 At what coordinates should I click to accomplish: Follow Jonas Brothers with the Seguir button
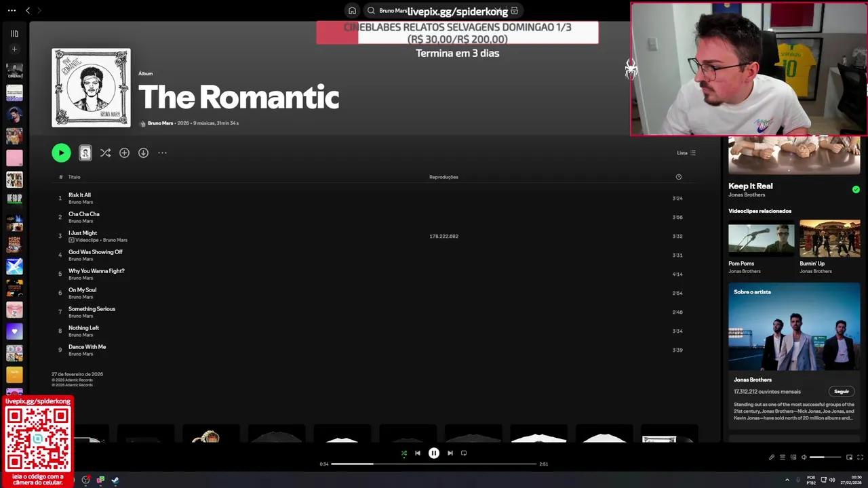tap(842, 392)
